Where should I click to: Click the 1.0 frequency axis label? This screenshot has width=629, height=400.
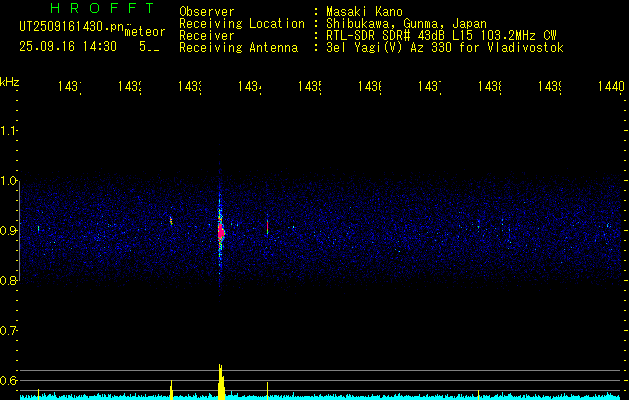point(10,181)
